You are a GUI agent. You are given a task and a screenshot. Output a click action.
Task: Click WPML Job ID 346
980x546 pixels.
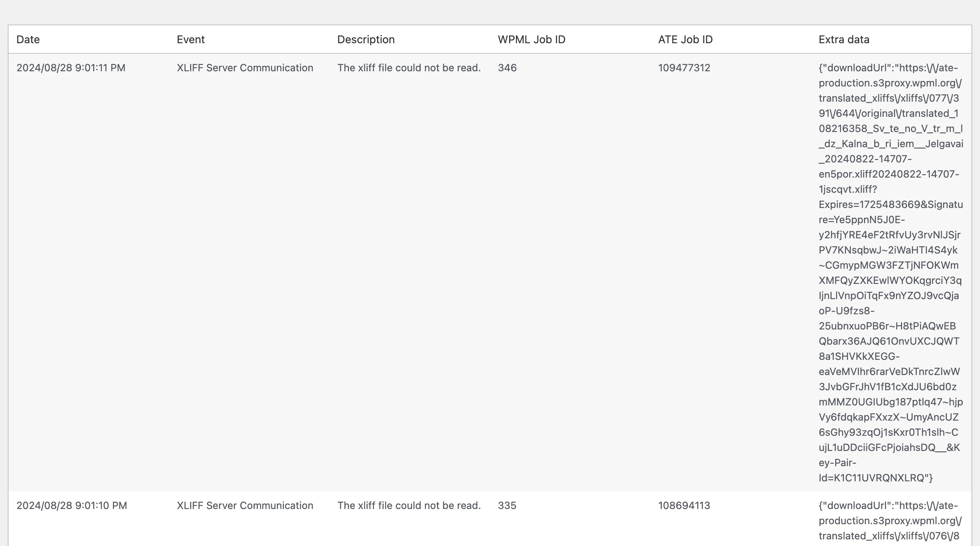coord(507,68)
